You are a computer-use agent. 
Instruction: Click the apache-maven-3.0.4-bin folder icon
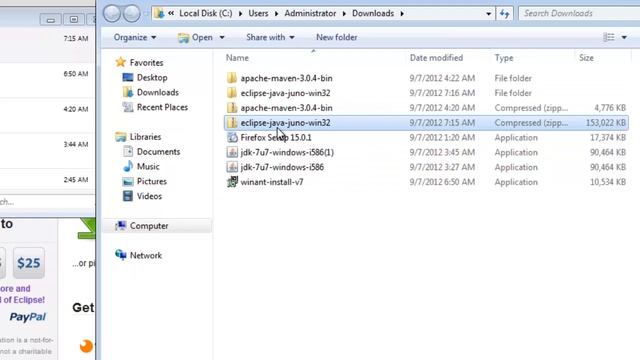point(232,78)
